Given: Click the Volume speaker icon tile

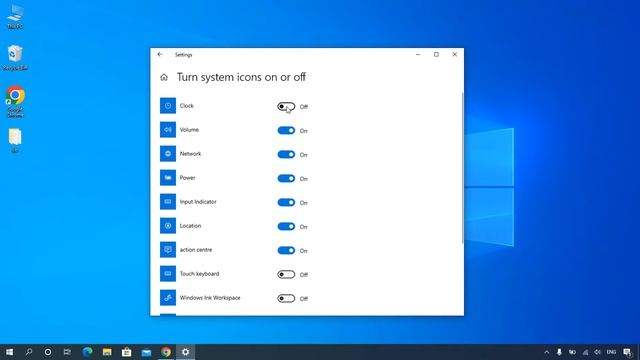Looking at the screenshot, I should click(168, 130).
